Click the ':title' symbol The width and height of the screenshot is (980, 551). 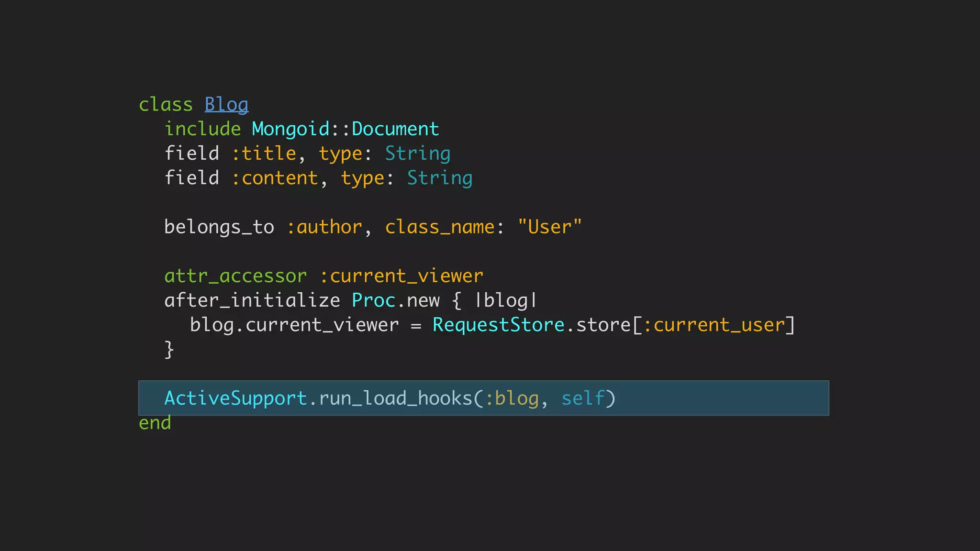pyautogui.click(x=264, y=154)
